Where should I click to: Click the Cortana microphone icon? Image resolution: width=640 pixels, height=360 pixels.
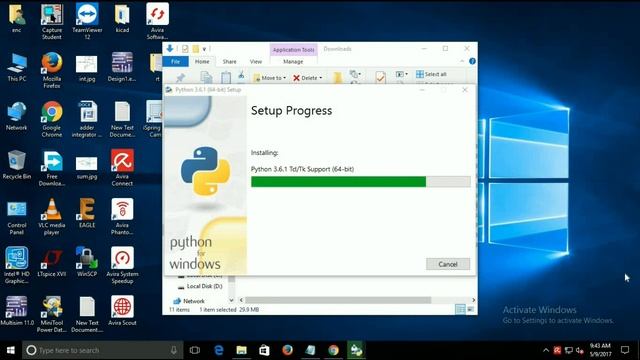tap(173, 350)
